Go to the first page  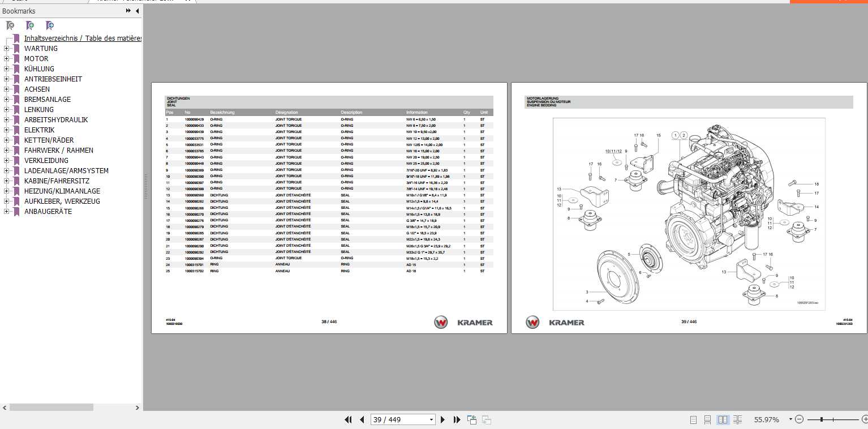[348, 420]
